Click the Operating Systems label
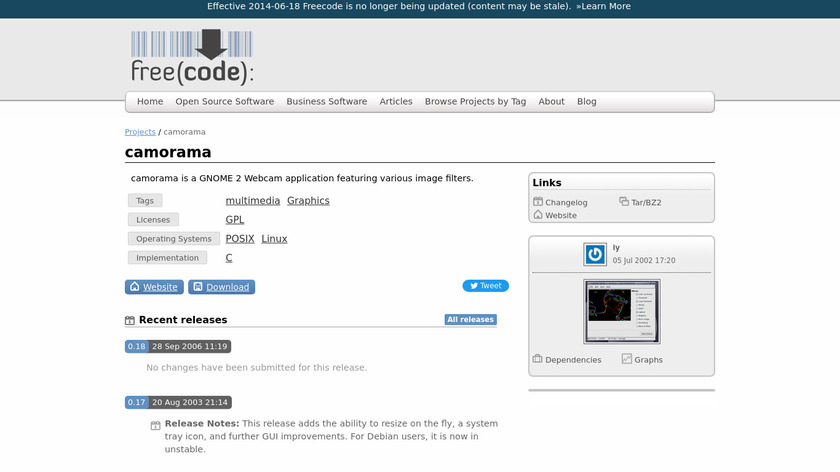Image resolution: width=840 pixels, height=472 pixels. tap(174, 238)
